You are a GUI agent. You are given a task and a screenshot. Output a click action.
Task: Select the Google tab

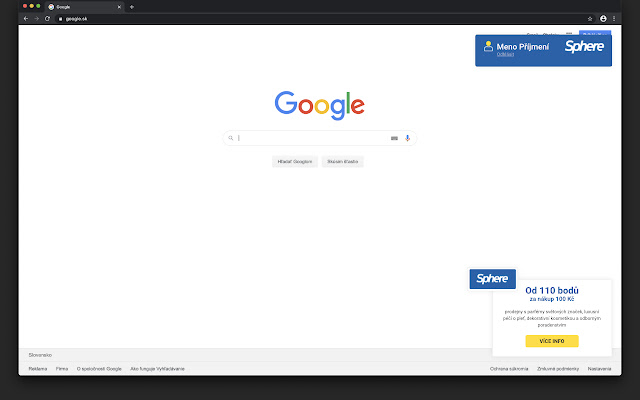click(x=84, y=7)
